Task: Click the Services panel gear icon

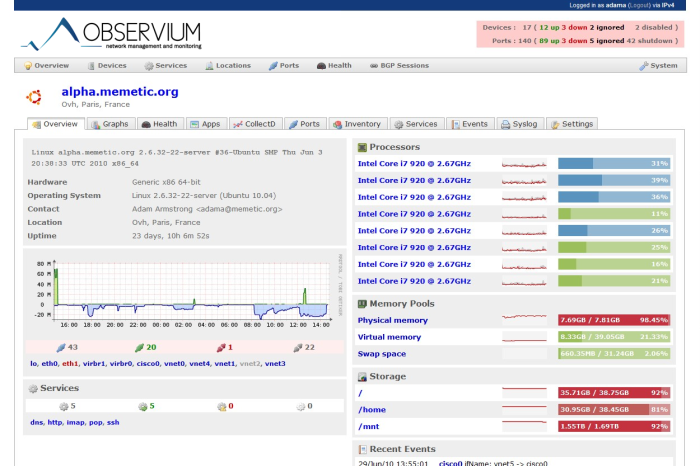Action: 33,388
